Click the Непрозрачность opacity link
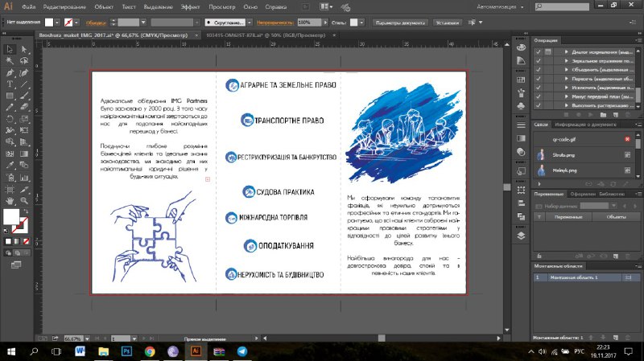 coord(275,23)
